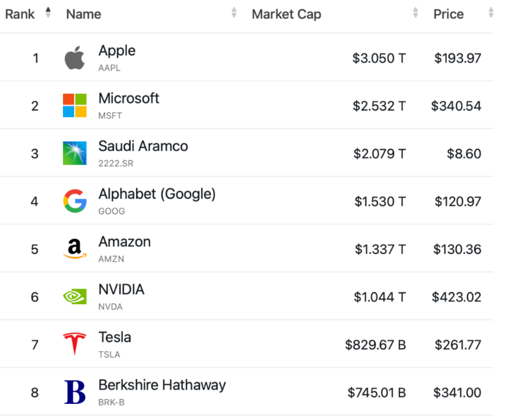
Task: Click the NVIDIA logo icon
Action: [75, 297]
